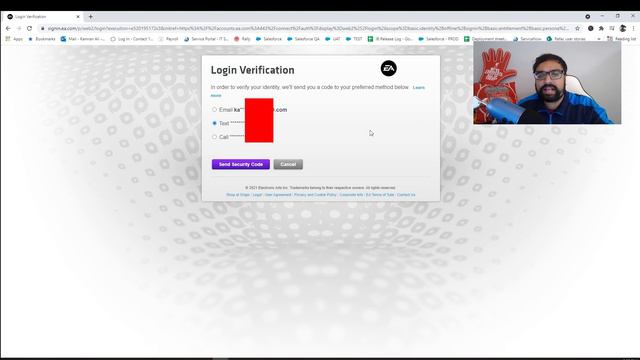Screen dimensions: 640x360
Task: Open the Salesforce bookmark
Action: pyautogui.click(x=269, y=39)
